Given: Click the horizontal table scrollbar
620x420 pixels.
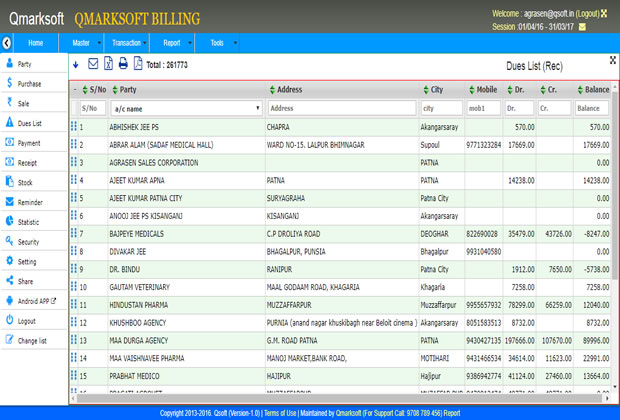Looking at the screenshot, I should click(339, 398).
